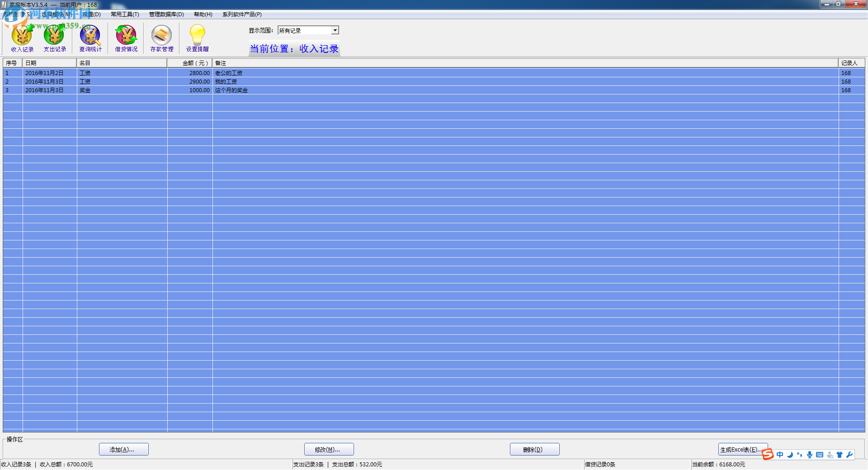
Task: Click the 当前位置：收入记录 heading
Action: pos(294,49)
